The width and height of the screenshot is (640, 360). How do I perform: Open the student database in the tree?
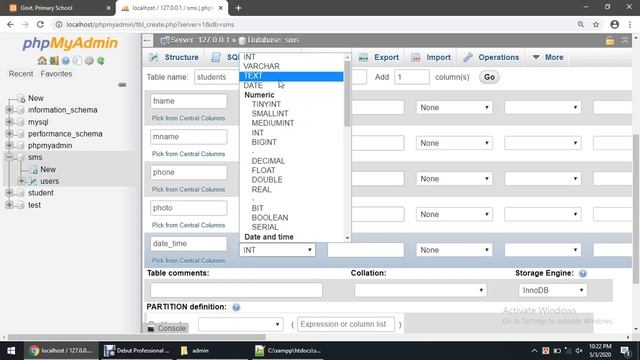click(40, 193)
